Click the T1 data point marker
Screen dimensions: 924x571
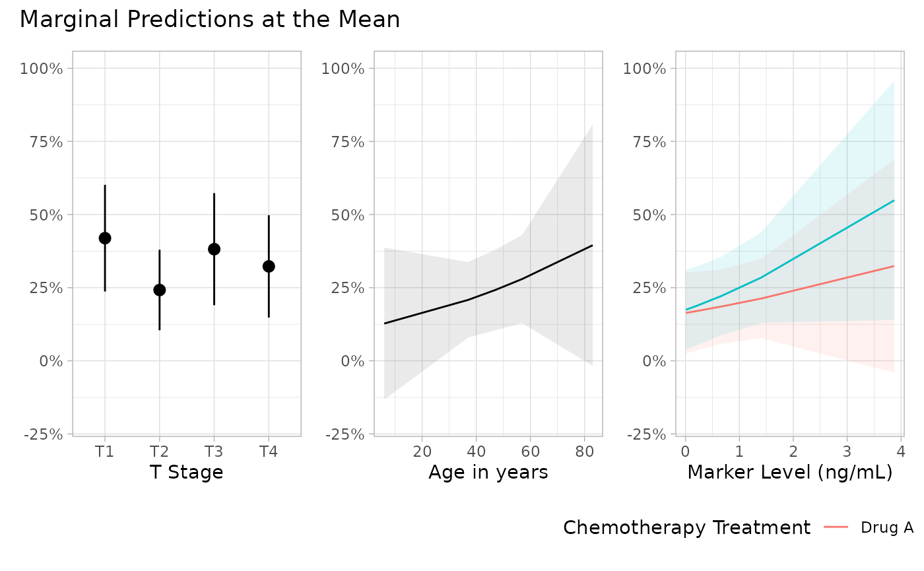click(105, 238)
